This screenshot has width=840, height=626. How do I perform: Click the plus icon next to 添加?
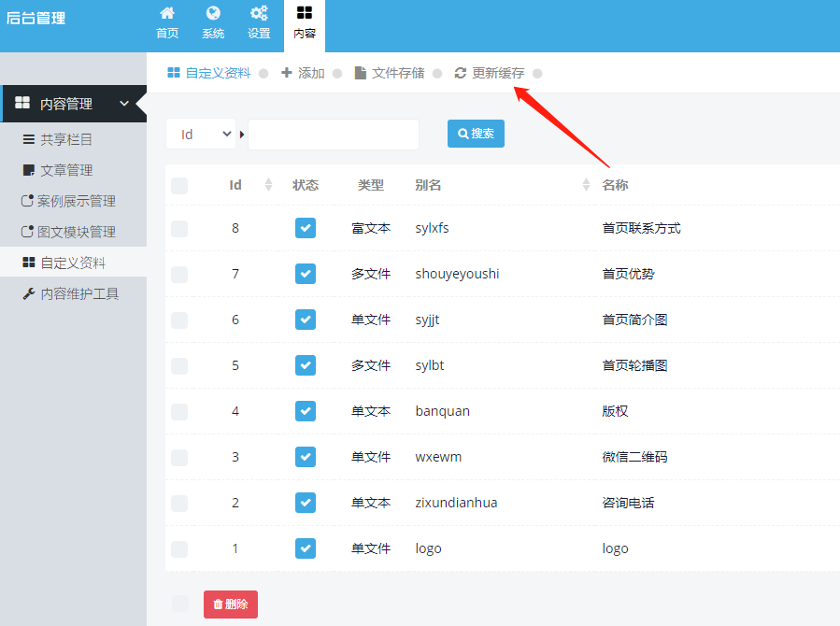[x=287, y=72]
